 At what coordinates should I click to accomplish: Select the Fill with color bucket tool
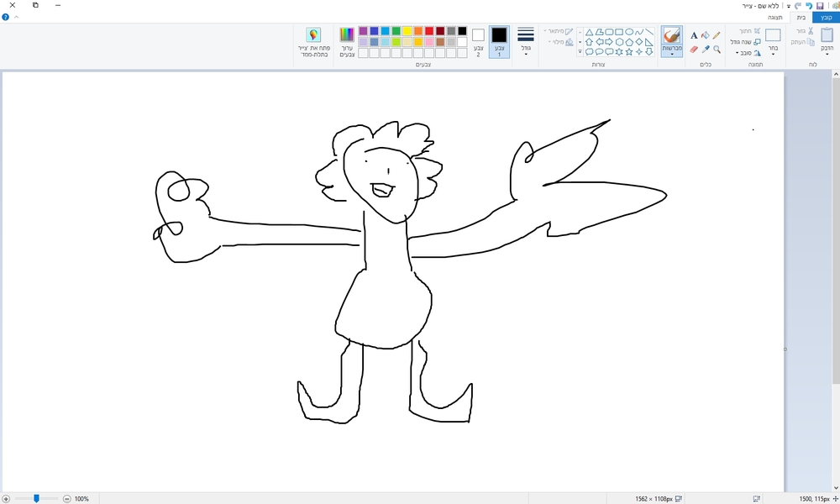click(706, 35)
